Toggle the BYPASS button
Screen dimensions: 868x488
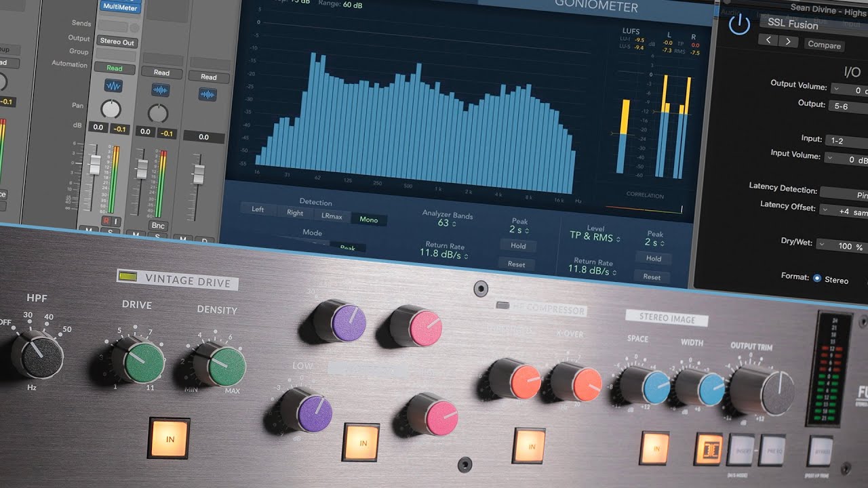[x=821, y=451]
